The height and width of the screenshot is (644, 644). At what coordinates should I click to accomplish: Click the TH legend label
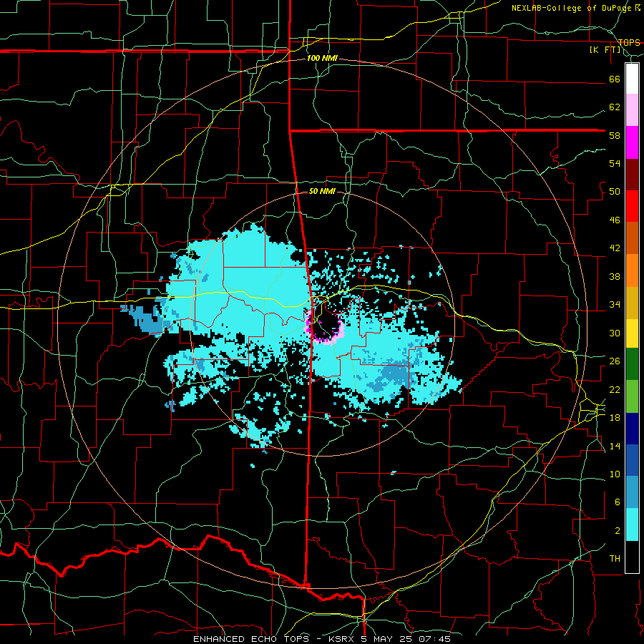click(x=615, y=559)
